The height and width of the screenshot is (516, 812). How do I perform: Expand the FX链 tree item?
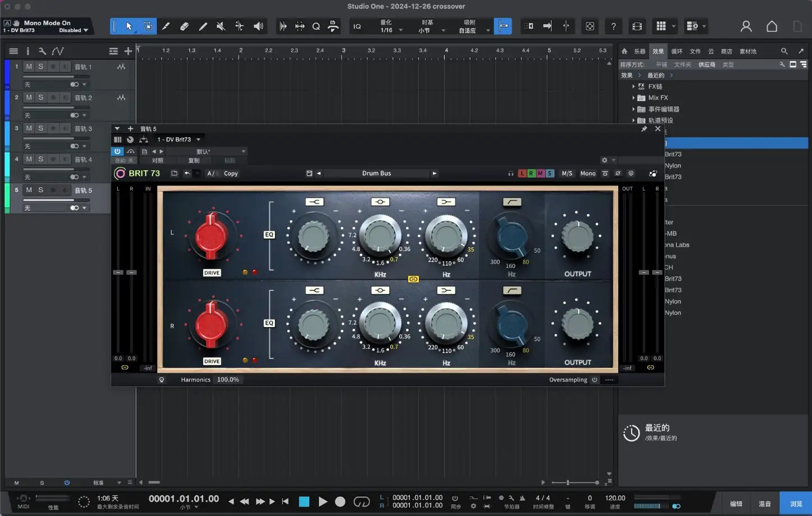click(x=633, y=87)
